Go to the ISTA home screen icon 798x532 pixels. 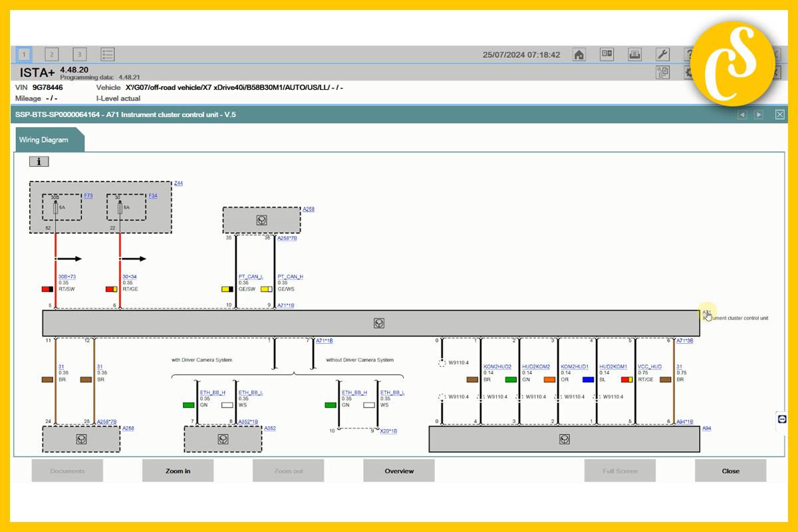tap(579, 55)
